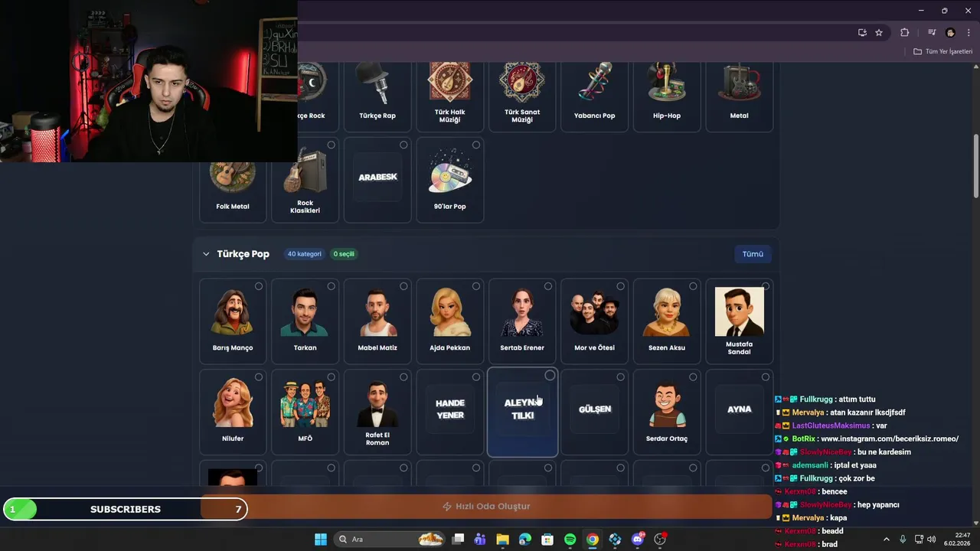Click the Chrome install app icon
Image resolution: width=980 pixels, height=551 pixels.
pyautogui.click(x=862, y=32)
